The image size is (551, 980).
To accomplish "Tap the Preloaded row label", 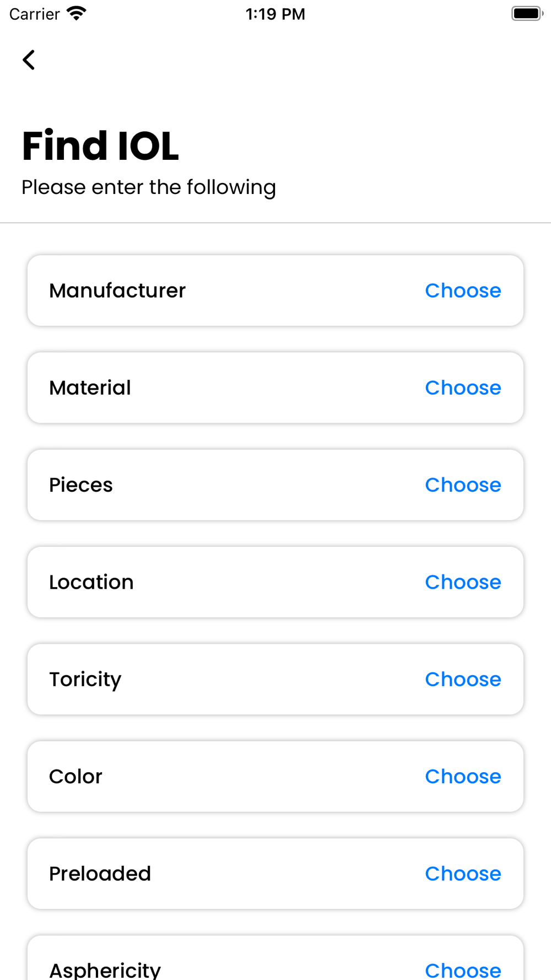I will click(x=100, y=874).
